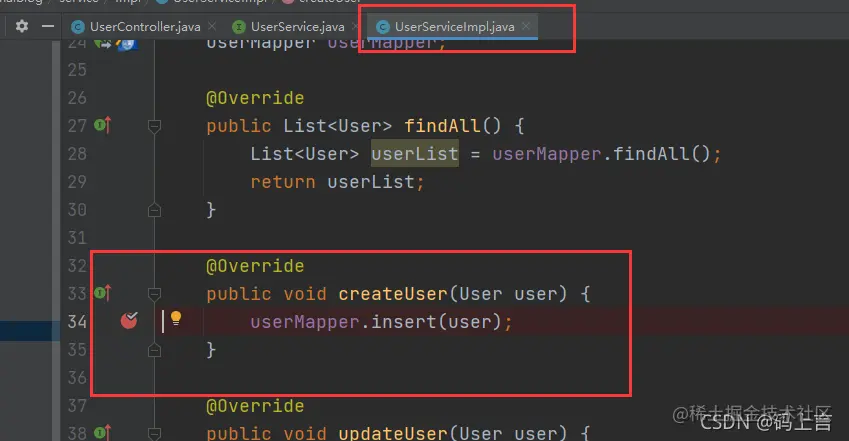Collapse the createUser method fold marker
Screen dimensions: 849x441
pos(154,294)
